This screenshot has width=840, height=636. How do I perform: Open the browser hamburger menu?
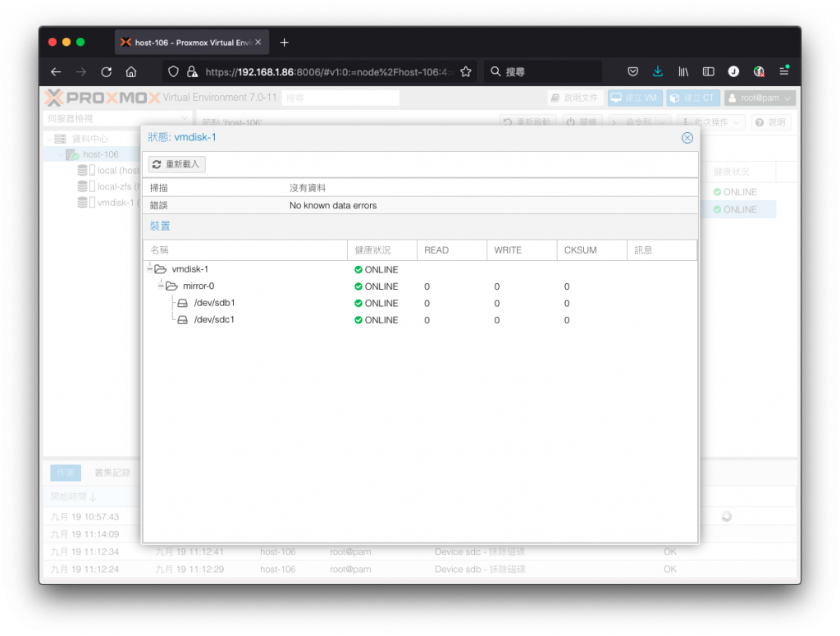tap(783, 71)
